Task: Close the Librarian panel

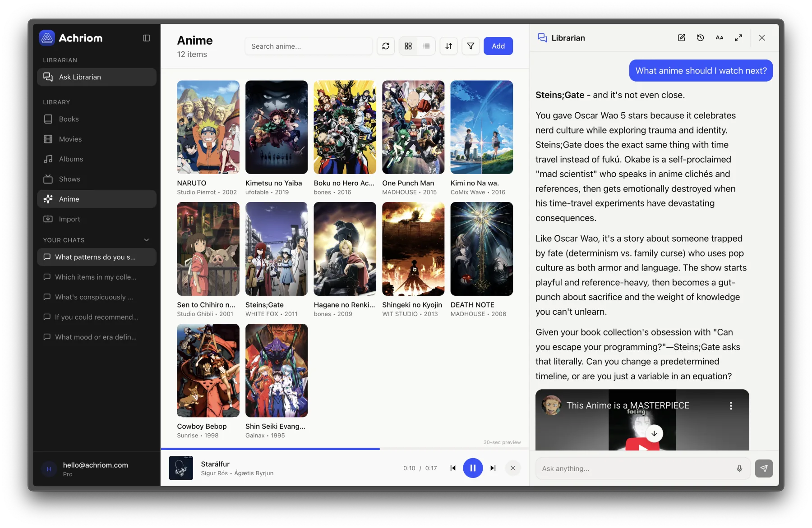Action: click(x=762, y=38)
